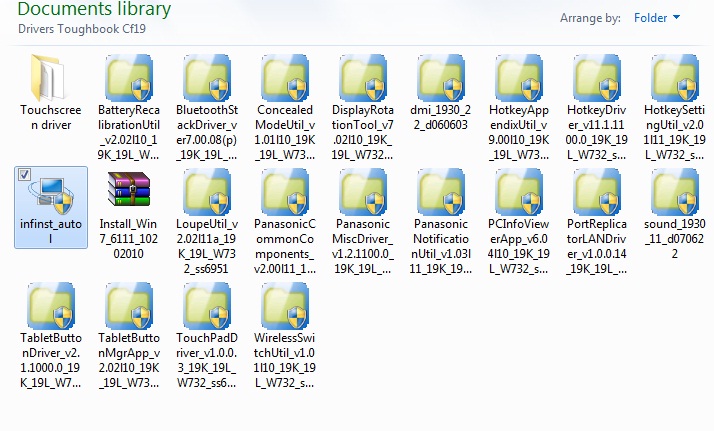
Task: Select dmi_1930_22_d060603 installer icon
Action: point(440,77)
